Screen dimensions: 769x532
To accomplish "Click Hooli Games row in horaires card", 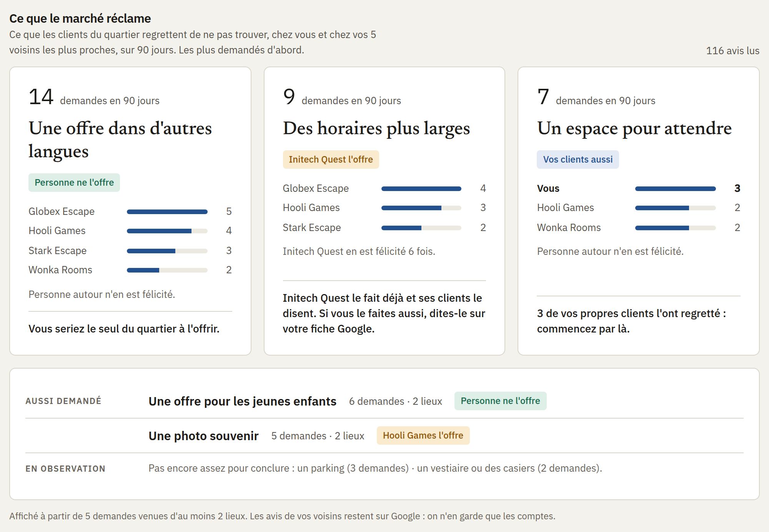I will coord(384,208).
